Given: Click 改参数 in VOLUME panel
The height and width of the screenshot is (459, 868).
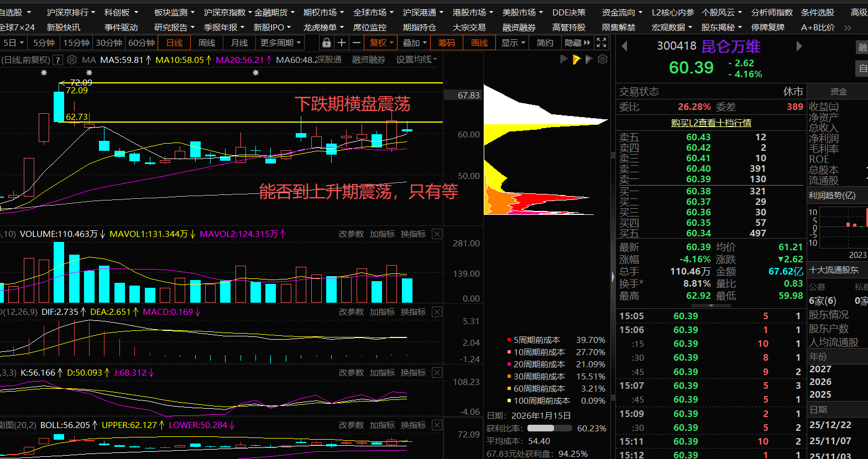Looking at the screenshot, I should tap(351, 234).
